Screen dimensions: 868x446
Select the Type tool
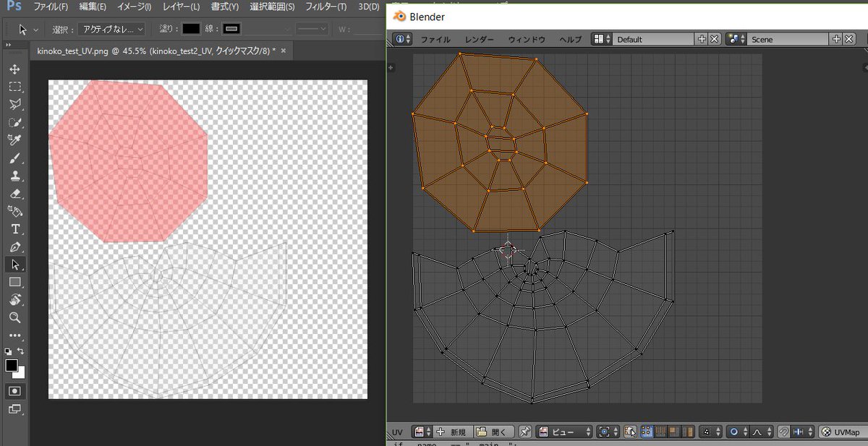(14, 229)
